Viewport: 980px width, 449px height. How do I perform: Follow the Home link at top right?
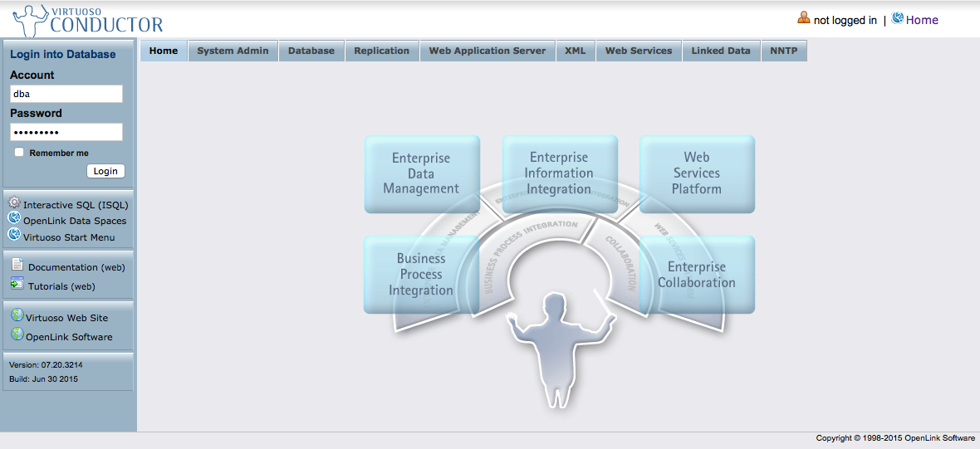(922, 20)
